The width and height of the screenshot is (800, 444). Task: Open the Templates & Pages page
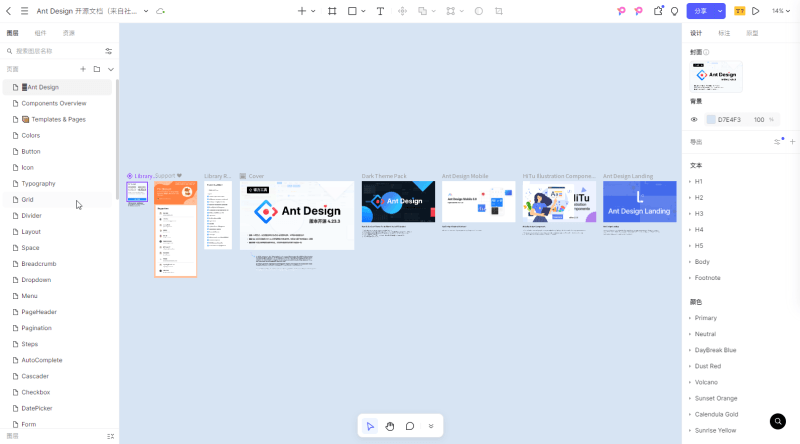click(57, 119)
